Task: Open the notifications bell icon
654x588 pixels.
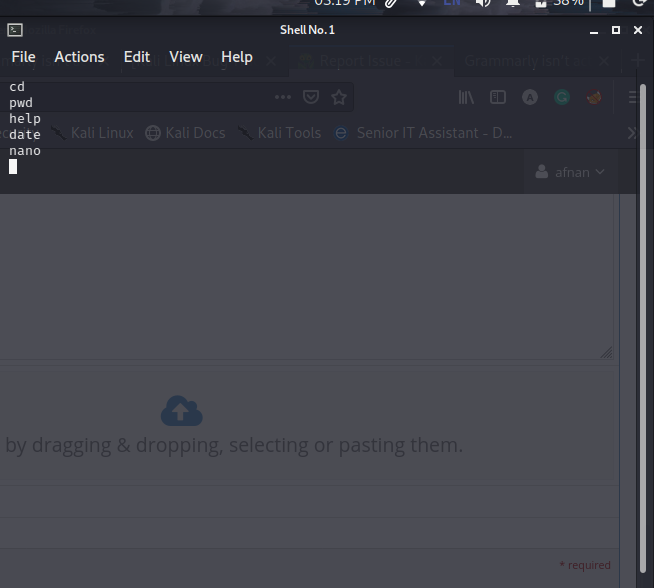Action: point(513,3)
